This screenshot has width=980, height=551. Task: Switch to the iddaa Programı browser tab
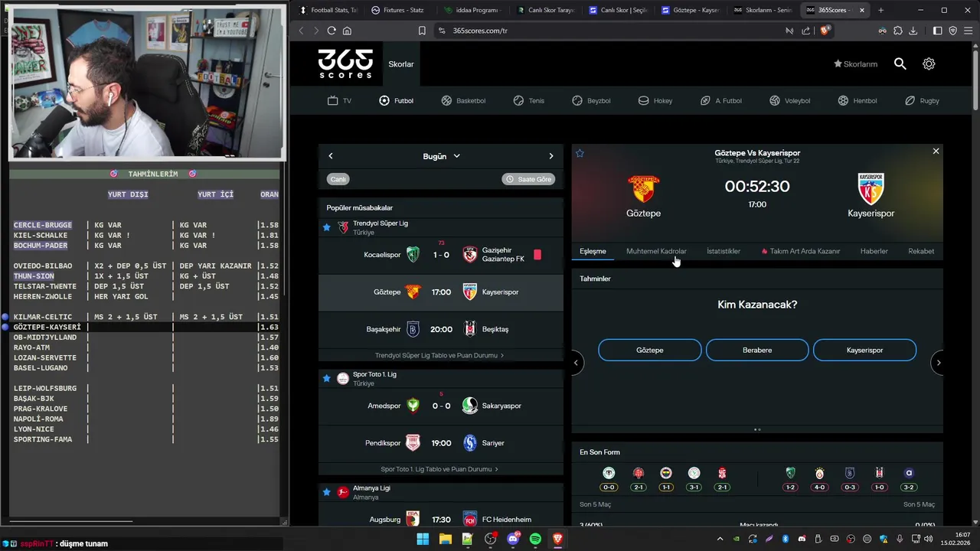[472, 10]
